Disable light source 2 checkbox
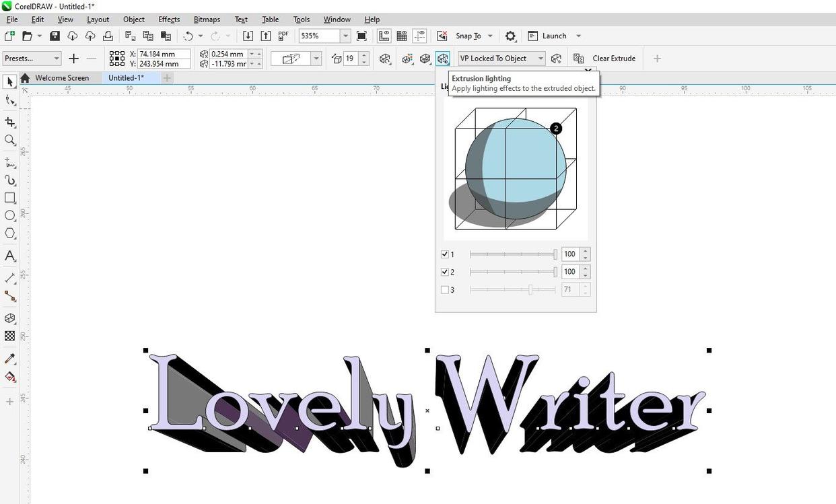 pos(444,272)
